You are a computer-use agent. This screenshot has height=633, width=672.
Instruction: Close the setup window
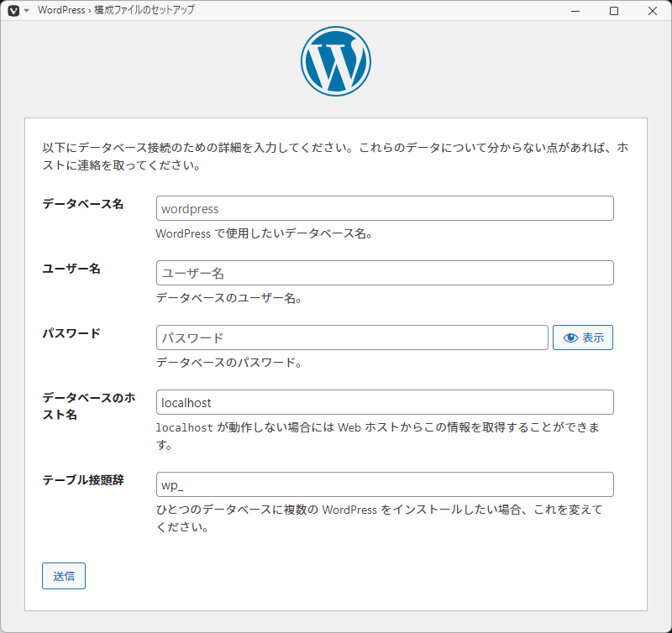pos(653,11)
